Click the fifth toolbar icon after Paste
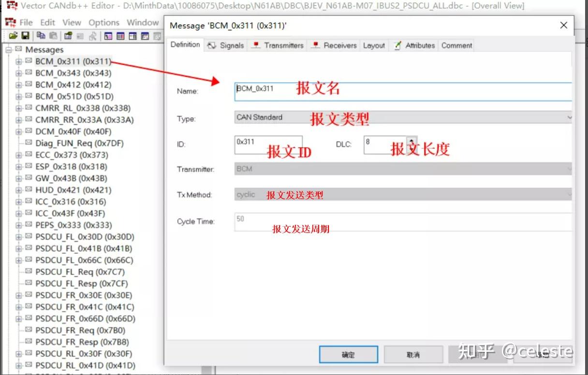Viewport: 588px width, 375px height. pos(120,36)
